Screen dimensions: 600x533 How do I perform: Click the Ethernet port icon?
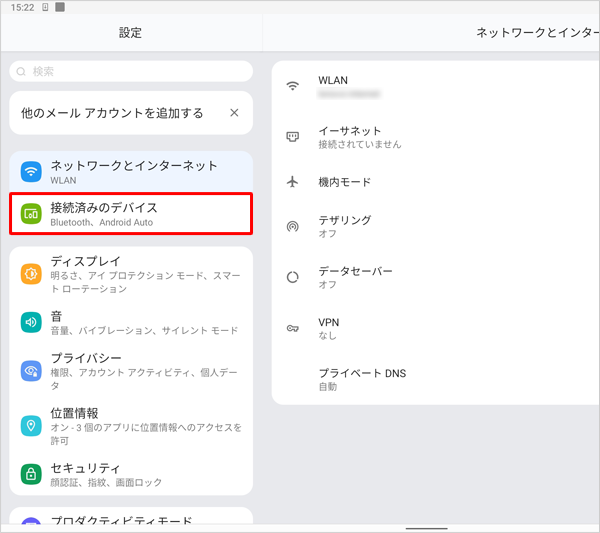click(293, 137)
